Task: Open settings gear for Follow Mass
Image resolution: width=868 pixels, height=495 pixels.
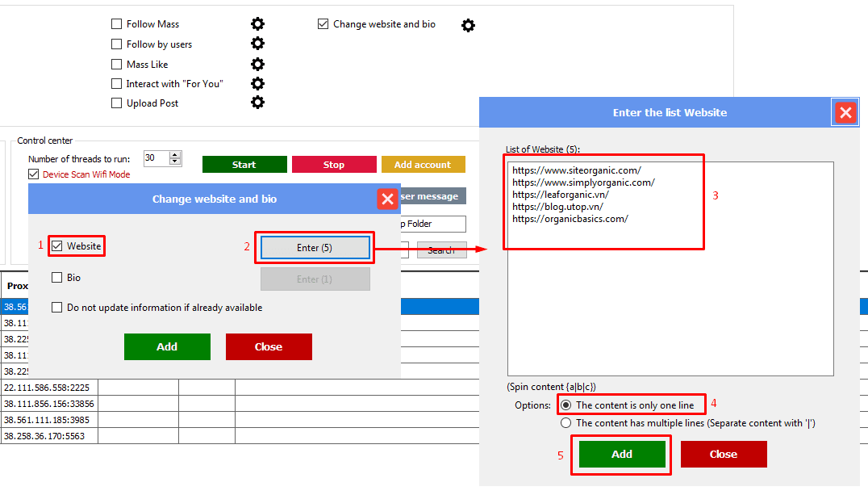Action: (257, 24)
